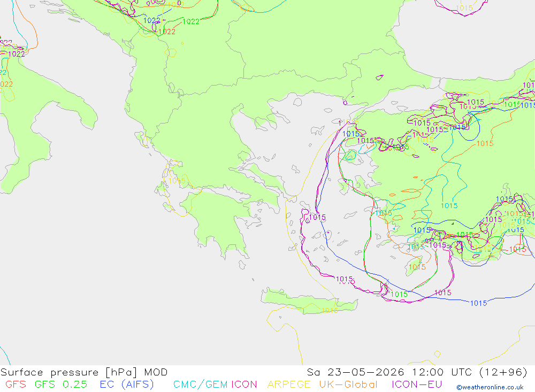Image resolution: width=535 pixels, height=392 pixels.
Task: Click the yellow 1015 label on Crete
Action: click(330, 310)
